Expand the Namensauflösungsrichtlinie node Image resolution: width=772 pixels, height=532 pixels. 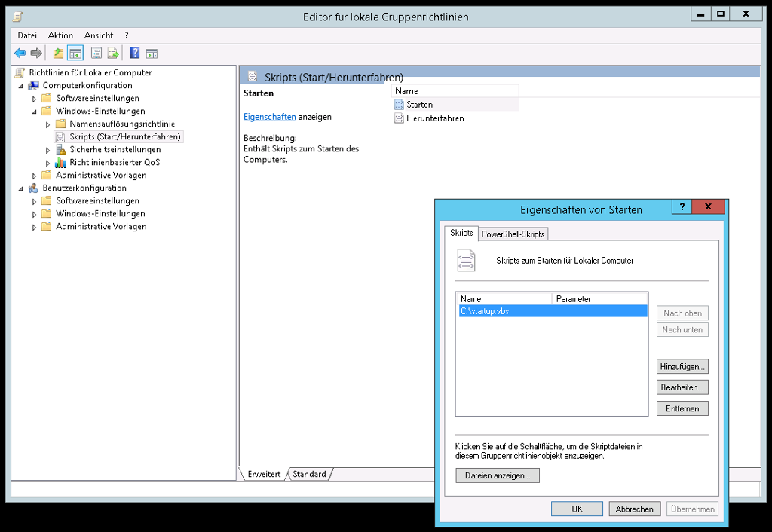pyautogui.click(x=47, y=124)
